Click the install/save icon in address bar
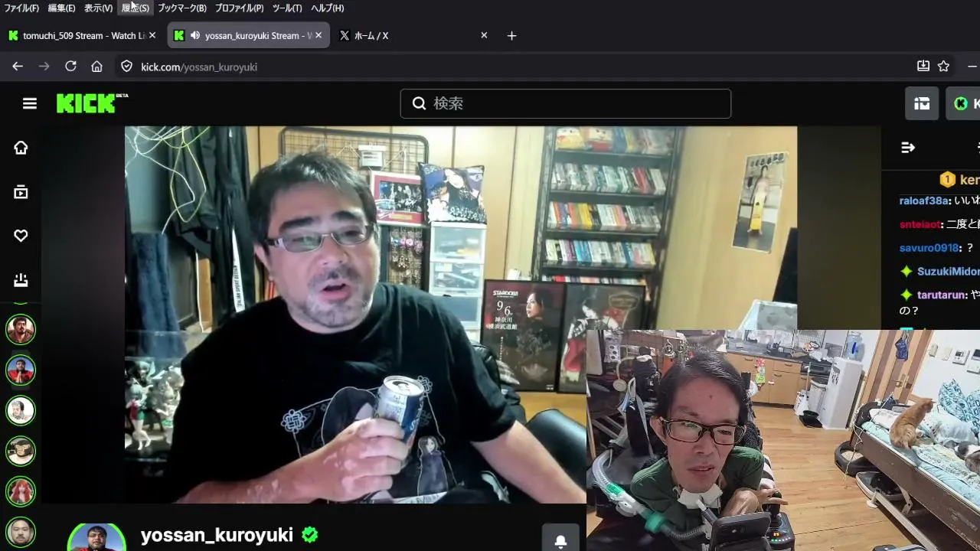Image resolution: width=980 pixels, height=551 pixels. pyautogui.click(x=923, y=67)
